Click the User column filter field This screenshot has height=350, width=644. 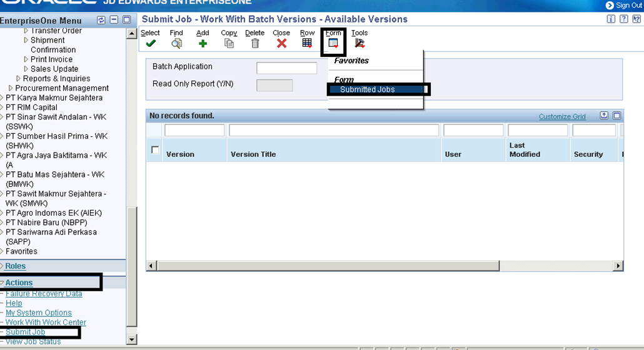(473, 130)
